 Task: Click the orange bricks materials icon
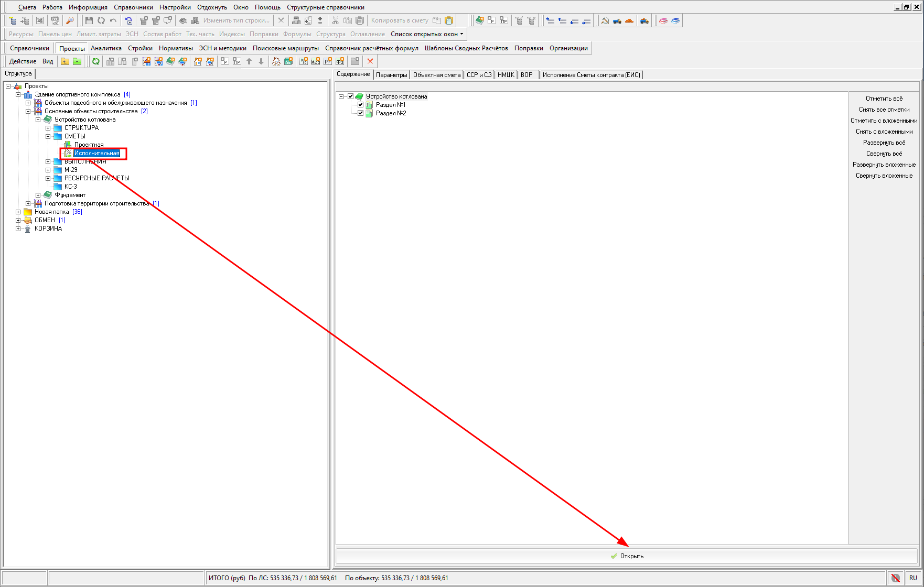point(629,20)
